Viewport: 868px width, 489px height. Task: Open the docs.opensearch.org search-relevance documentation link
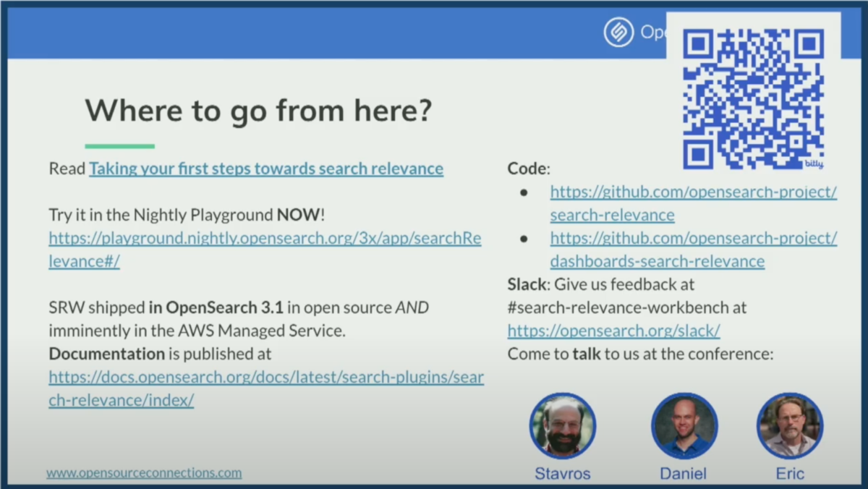(266, 389)
